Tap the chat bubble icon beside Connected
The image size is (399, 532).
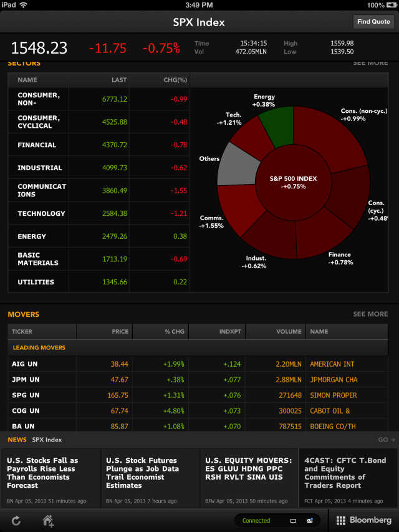coord(293,520)
